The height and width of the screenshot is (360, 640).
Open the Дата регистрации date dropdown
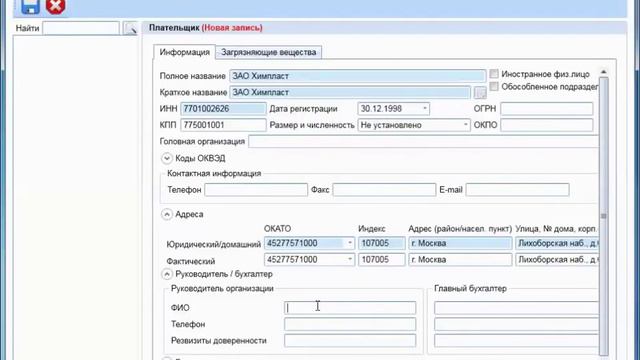pos(424,109)
